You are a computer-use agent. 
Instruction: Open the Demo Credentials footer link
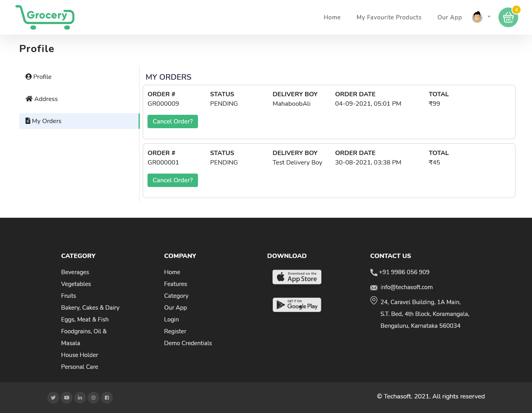[x=188, y=343]
